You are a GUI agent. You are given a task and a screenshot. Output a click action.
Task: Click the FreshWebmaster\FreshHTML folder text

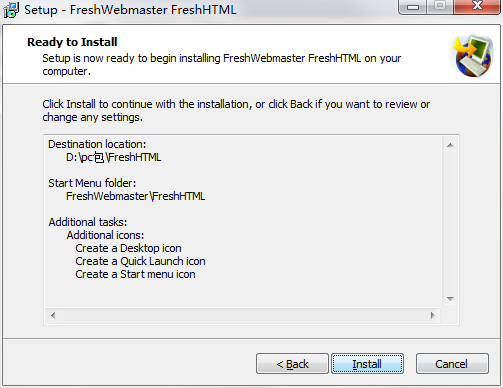[135, 196]
